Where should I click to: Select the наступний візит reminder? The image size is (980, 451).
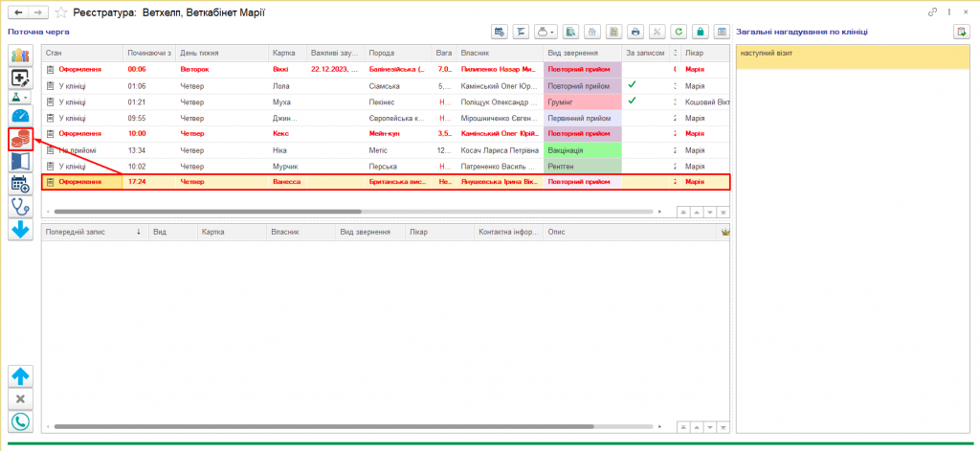coord(853,56)
